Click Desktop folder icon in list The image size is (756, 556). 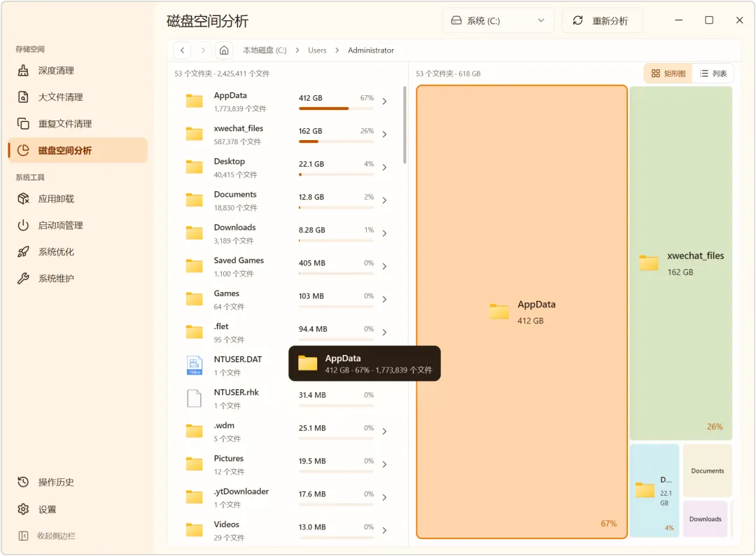(x=195, y=167)
